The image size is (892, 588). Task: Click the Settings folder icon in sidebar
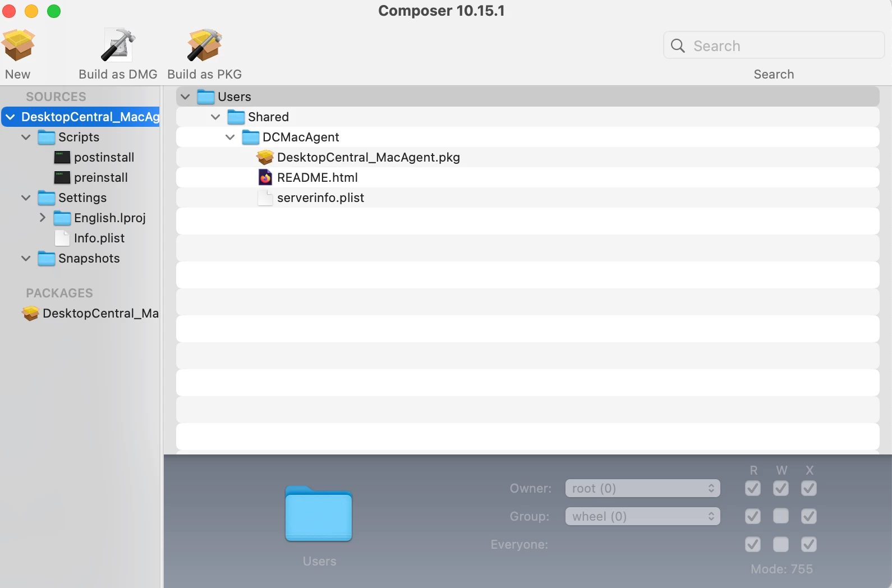coord(47,197)
